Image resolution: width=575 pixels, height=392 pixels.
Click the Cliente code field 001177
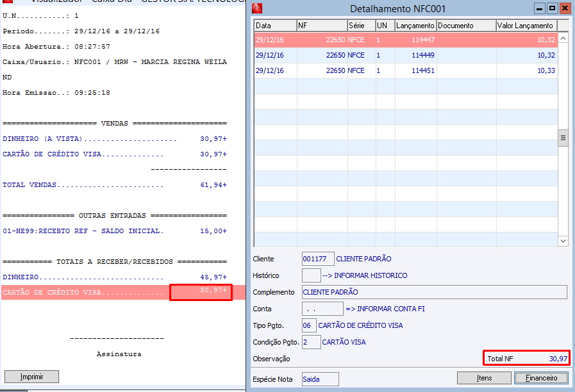pyautogui.click(x=318, y=259)
